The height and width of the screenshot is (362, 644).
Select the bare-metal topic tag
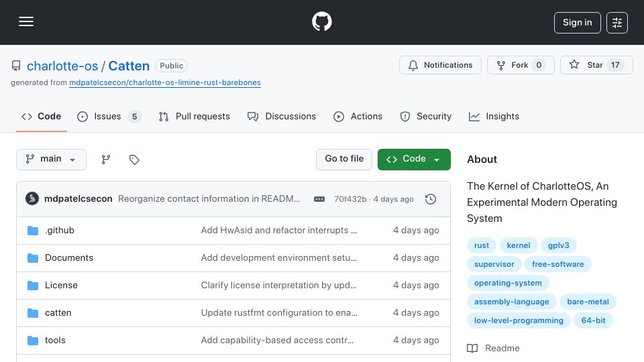[588, 302]
